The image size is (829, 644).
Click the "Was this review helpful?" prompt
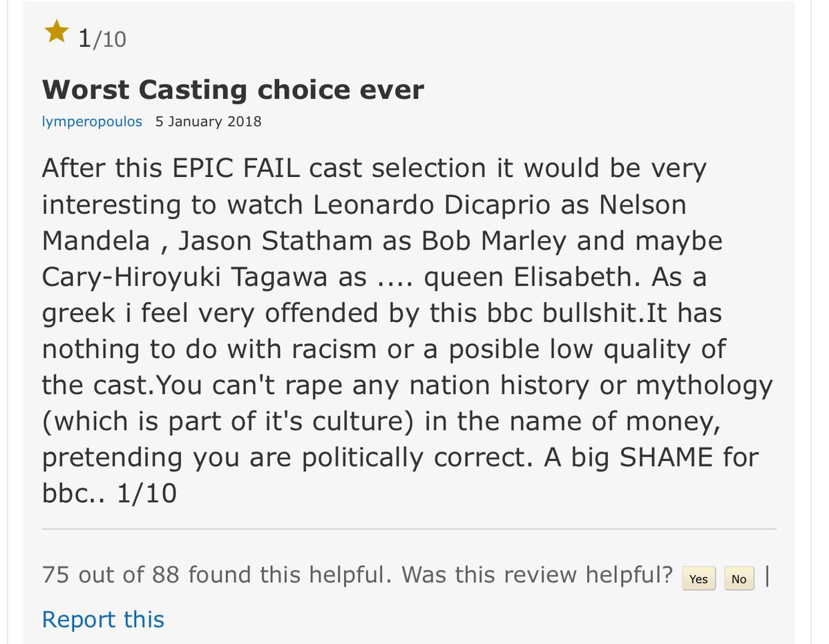(x=537, y=574)
